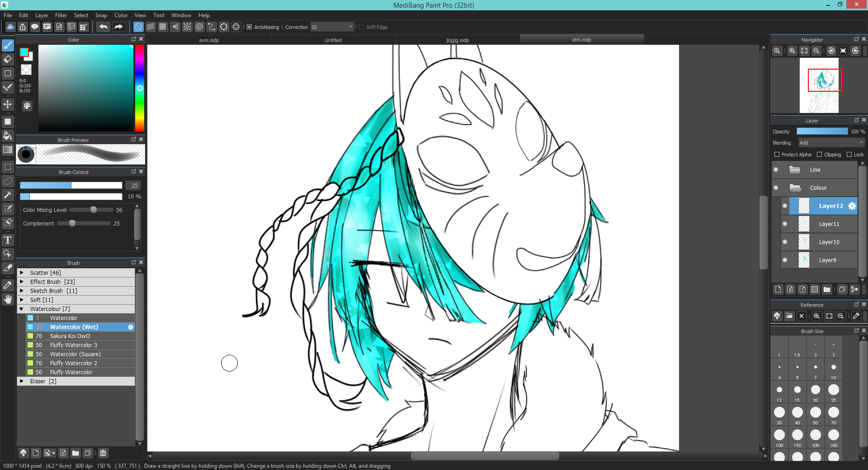Image resolution: width=868 pixels, height=470 pixels.
Task: Switch to the avm.mdp tab
Action: tap(209, 40)
